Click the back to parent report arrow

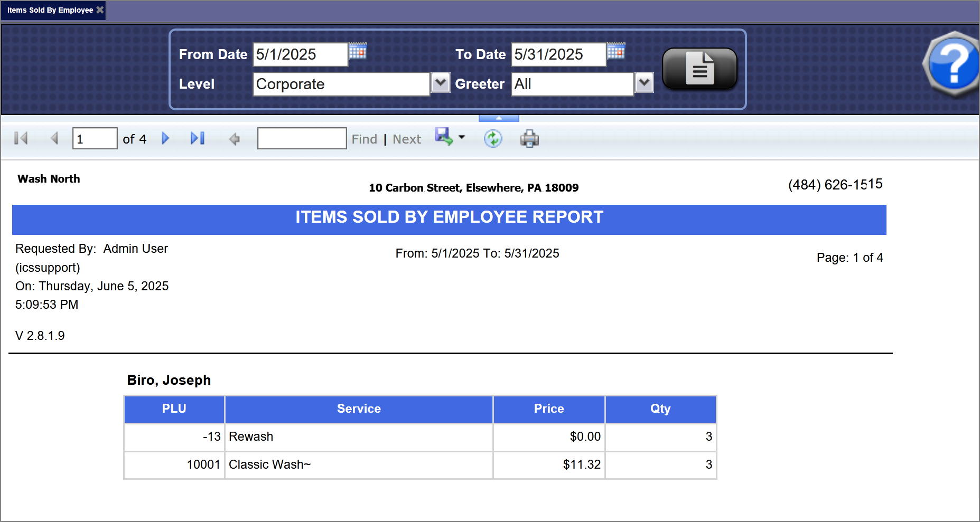(234, 139)
